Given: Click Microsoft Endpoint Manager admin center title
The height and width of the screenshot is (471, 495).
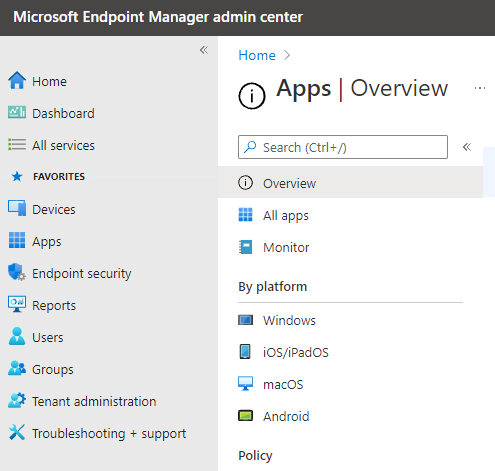Looking at the screenshot, I should pos(158,17).
